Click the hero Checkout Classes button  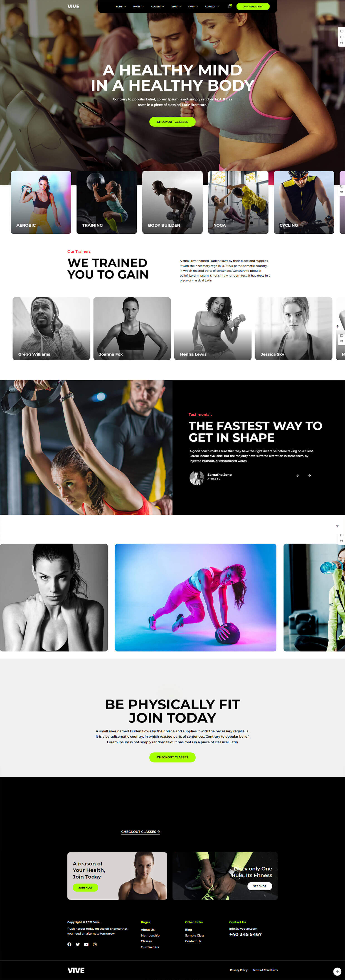(172, 122)
